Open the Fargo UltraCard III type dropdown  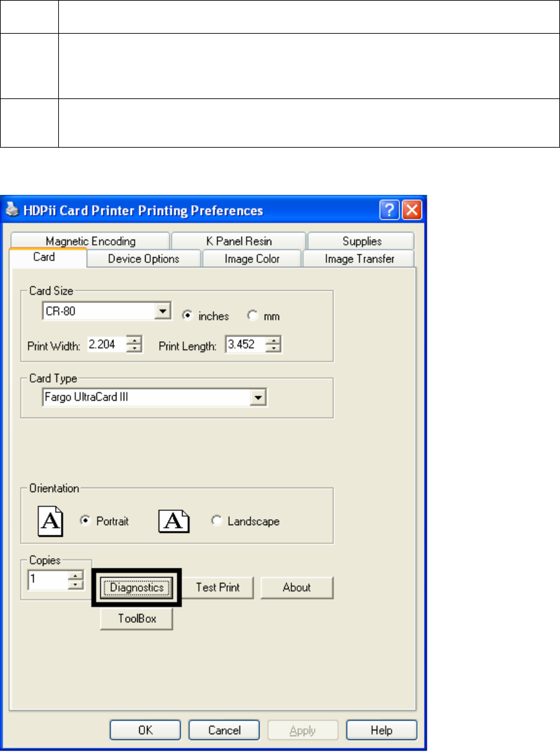[x=258, y=398]
